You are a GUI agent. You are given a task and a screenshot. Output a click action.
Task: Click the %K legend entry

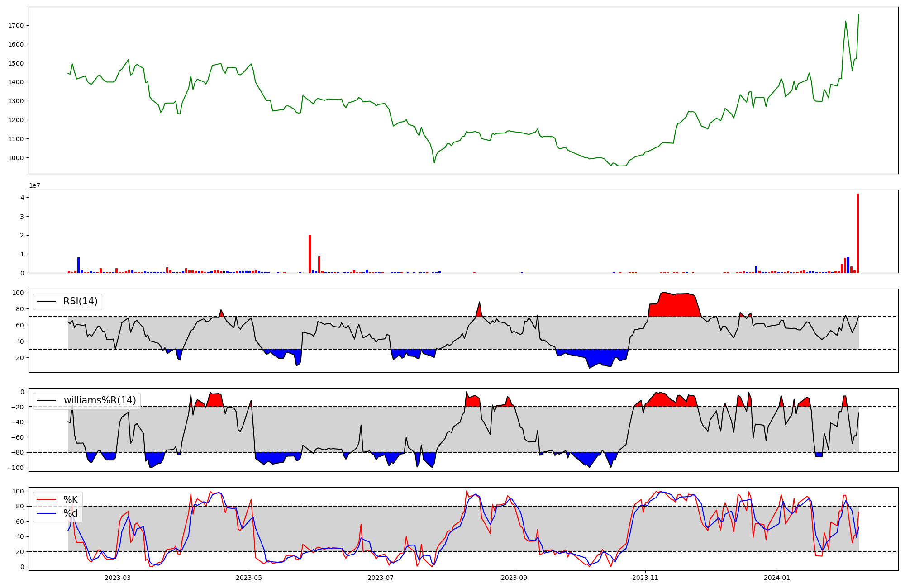pos(71,500)
